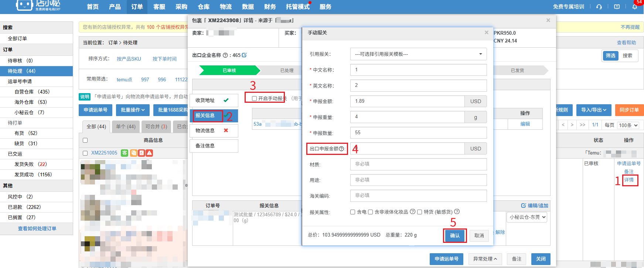Select 待处理 (44) in the sidebar
This screenshot has width=644, height=268.
(x=36, y=71)
